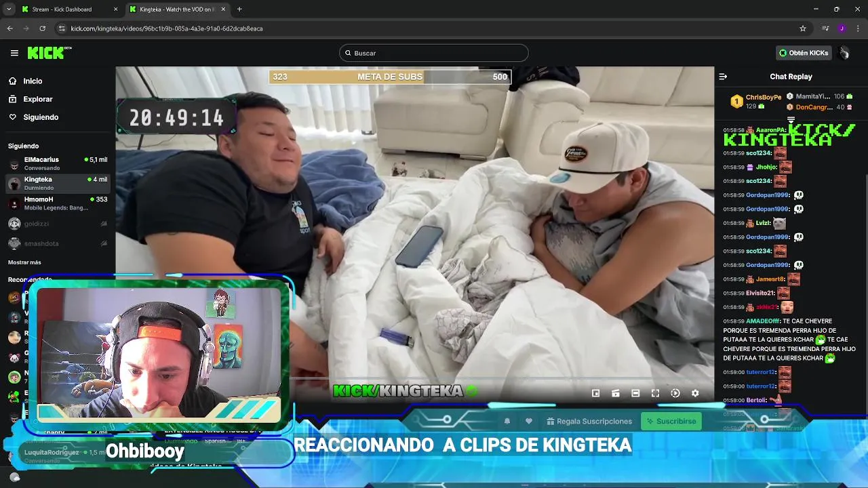Open smashdota offline channel
Screen dimensions: 868x488
pos(58,243)
